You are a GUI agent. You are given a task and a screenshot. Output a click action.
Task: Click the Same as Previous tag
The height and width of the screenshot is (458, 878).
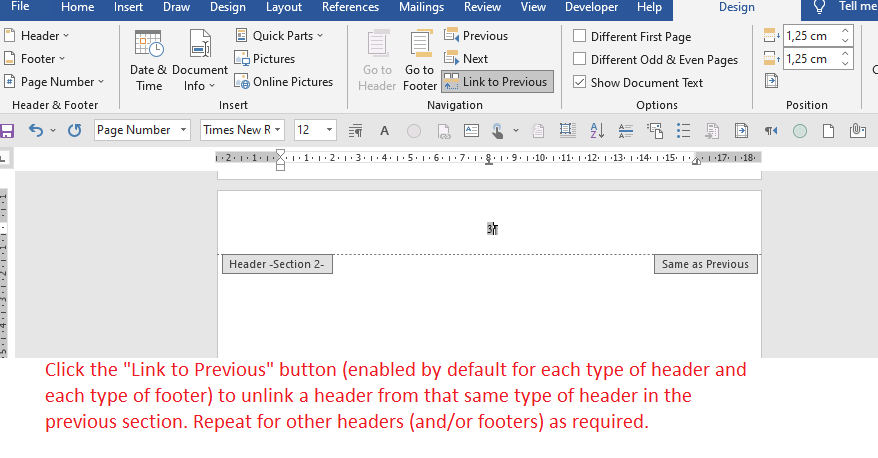[x=706, y=264]
